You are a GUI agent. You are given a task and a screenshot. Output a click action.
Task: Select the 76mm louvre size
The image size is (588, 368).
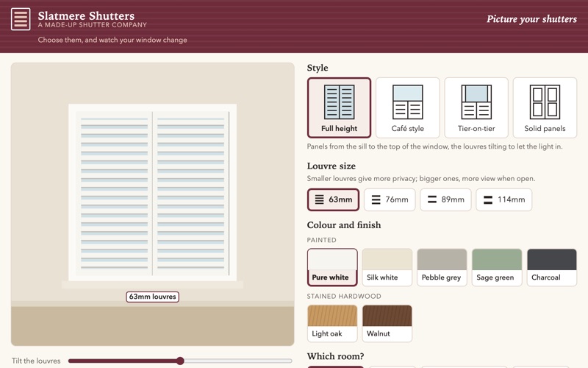click(x=390, y=199)
